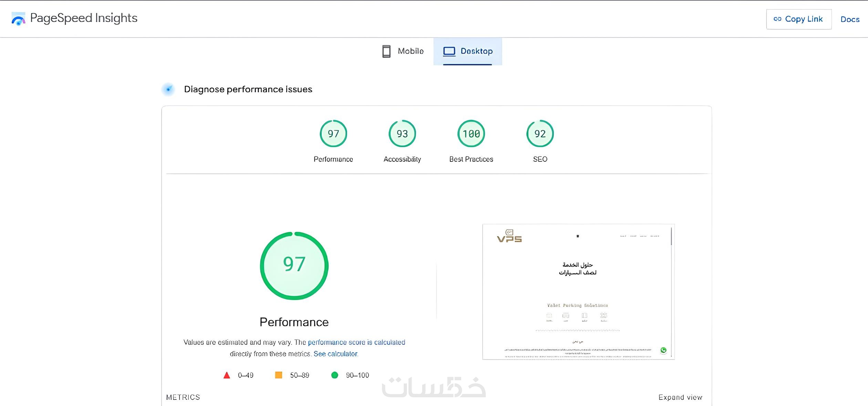Click the Mobile phone icon

[386, 51]
